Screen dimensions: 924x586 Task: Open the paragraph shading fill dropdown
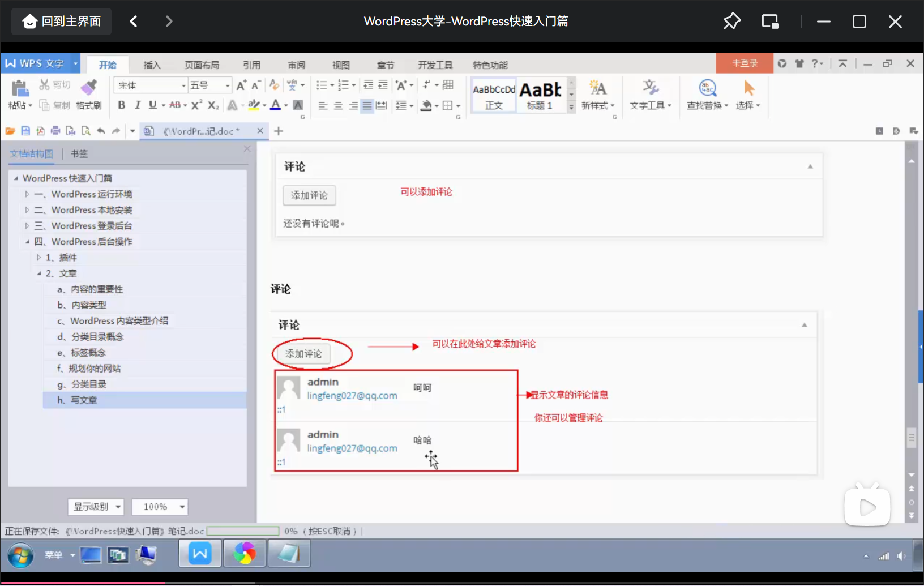pos(437,105)
